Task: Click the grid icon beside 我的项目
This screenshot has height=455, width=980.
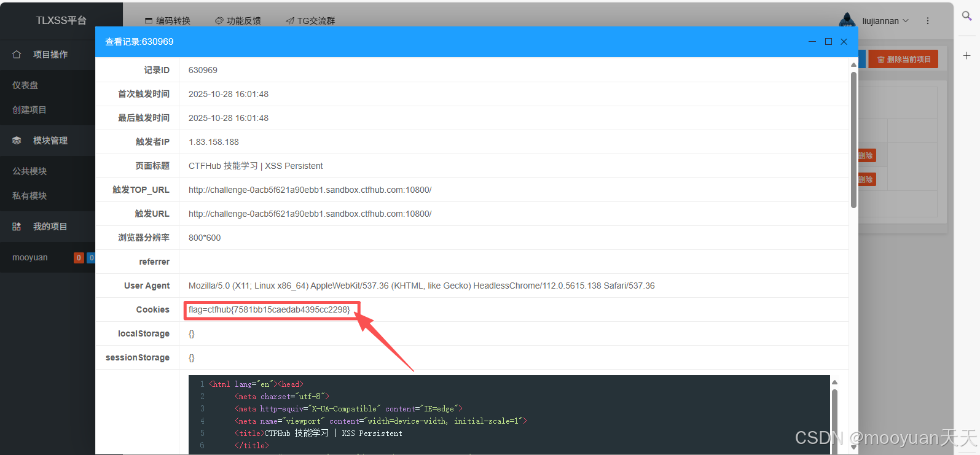Action: coord(17,227)
